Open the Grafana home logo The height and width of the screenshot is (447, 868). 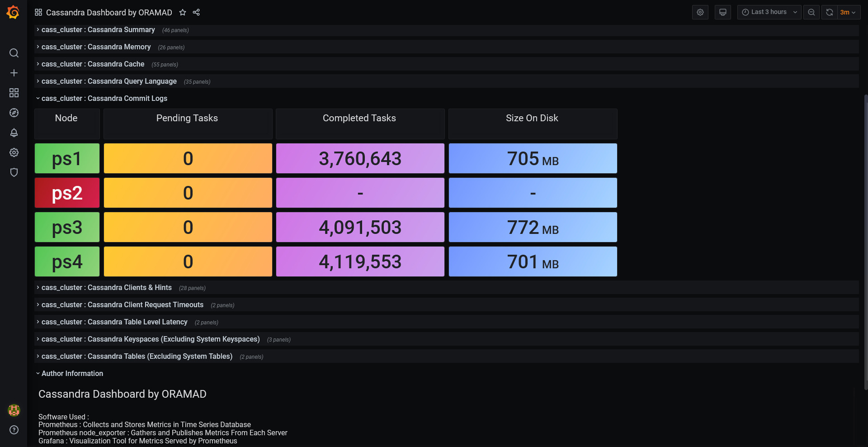click(13, 12)
